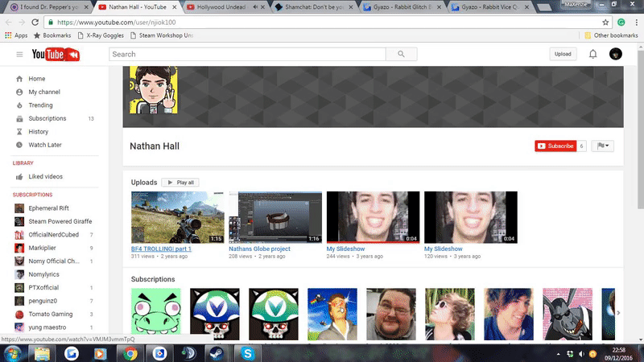Open Nathans Globe project link
Screen dimensions: 644x362
259,249
